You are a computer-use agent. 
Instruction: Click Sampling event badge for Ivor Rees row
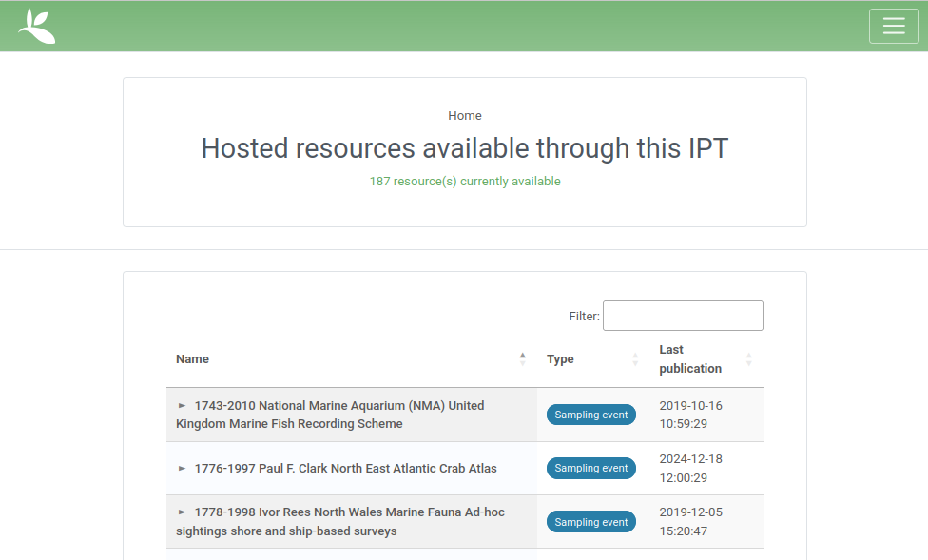590,522
